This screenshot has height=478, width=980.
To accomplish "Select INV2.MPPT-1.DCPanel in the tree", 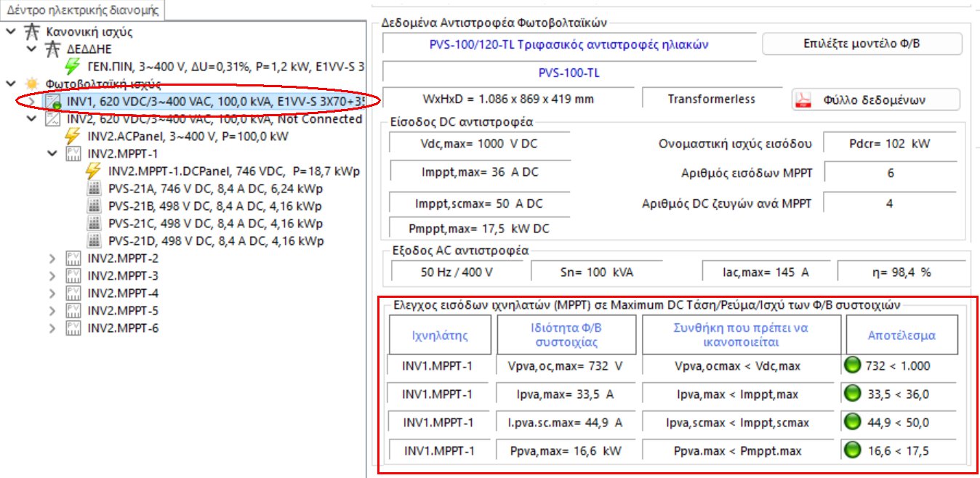I will pos(233,171).
